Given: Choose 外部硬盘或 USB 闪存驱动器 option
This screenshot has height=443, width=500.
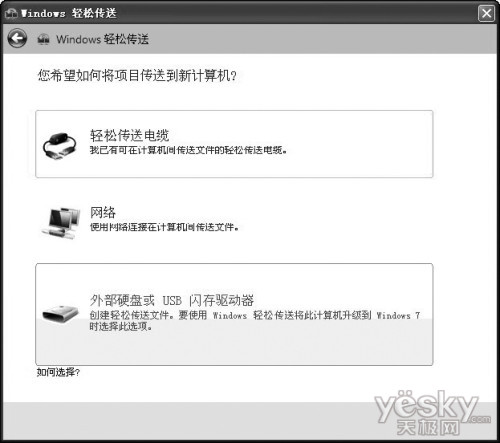Looking at the screenshot, I should 172,300.
